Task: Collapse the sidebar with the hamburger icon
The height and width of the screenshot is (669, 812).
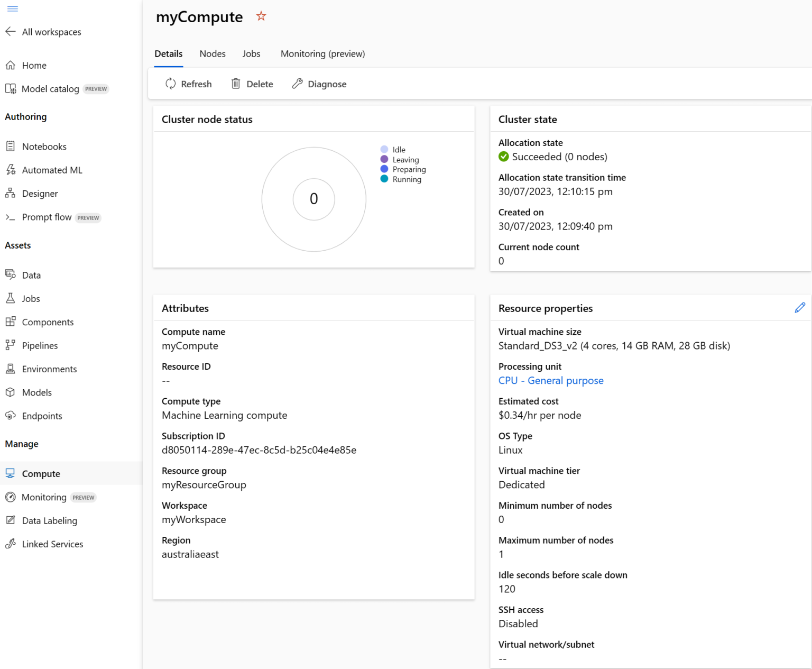Action: (x=13, y=8)
